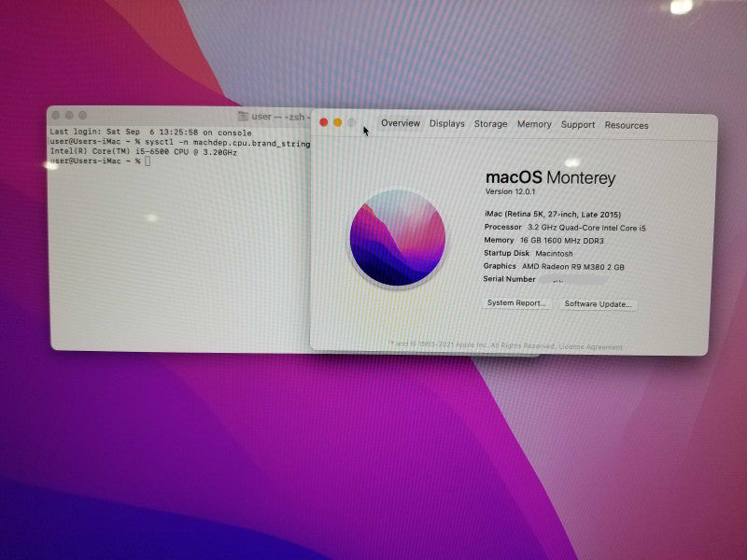
Task: Click the 'AMD Radeon R9 M380 2 GB' value
Action: 573,267
